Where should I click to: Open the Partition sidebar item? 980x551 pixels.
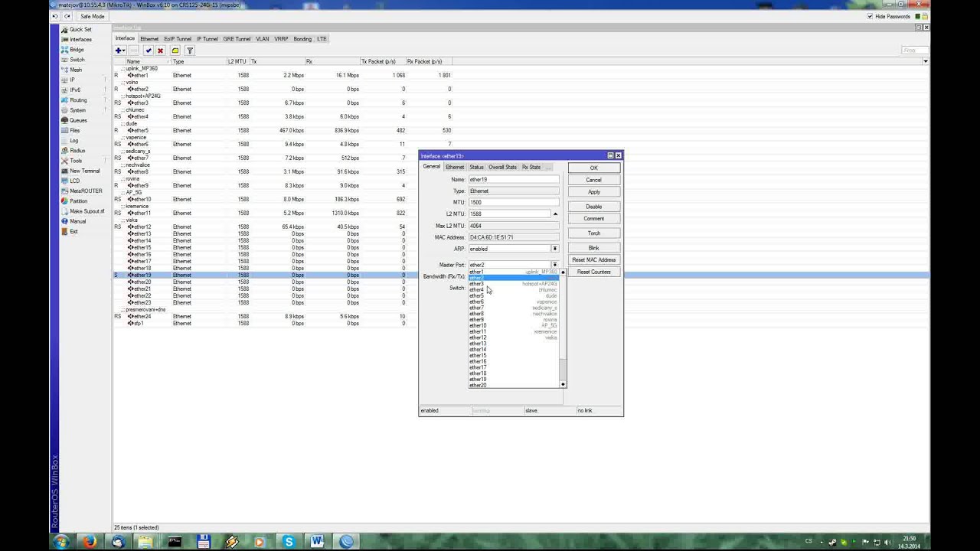[78, 201]
